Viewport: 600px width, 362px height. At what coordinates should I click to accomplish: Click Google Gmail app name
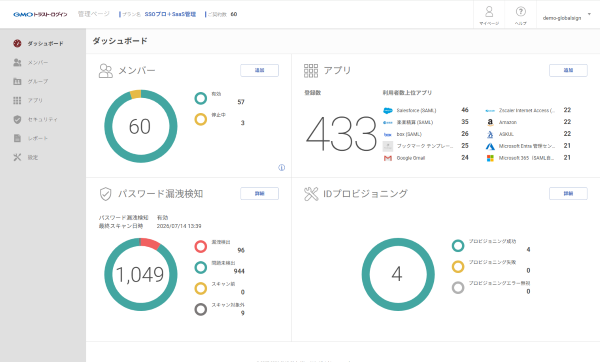(411, 158)
